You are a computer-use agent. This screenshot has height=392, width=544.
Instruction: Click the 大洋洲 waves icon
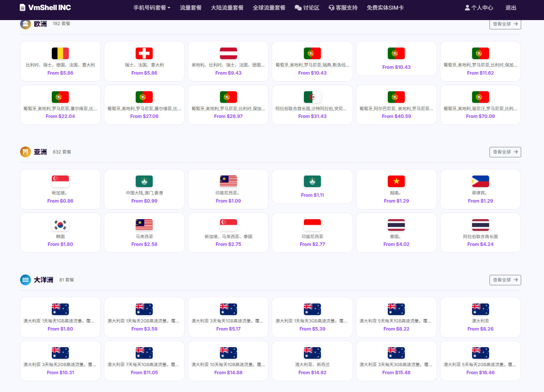tap(25, 280)
